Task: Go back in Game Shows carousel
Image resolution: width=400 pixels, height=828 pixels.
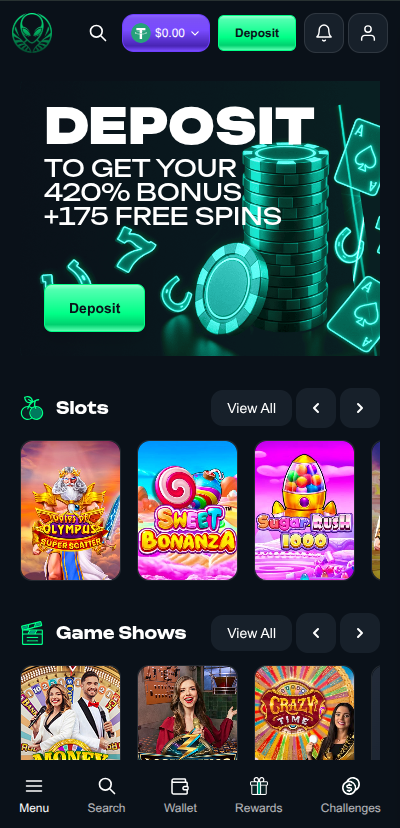Action: [316, 633]
